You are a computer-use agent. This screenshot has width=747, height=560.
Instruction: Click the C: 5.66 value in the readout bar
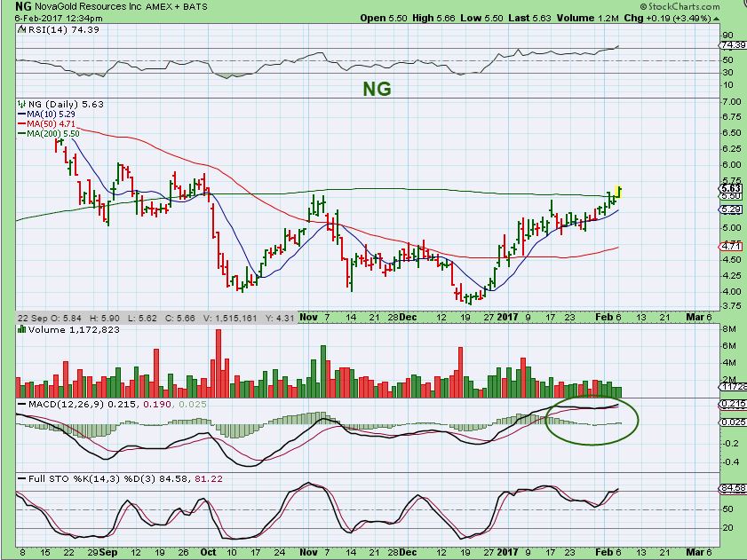[x=180, y=318]
